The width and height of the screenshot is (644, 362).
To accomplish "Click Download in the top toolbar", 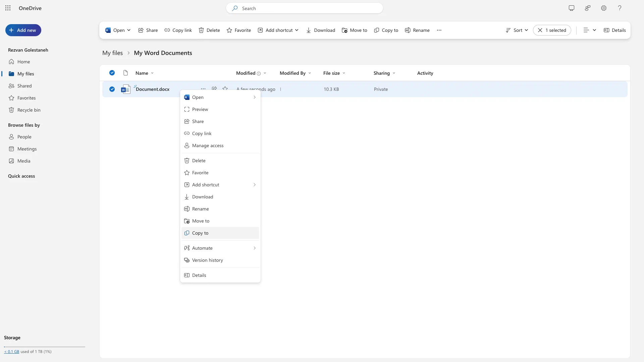I will click(x=321, y=30).
